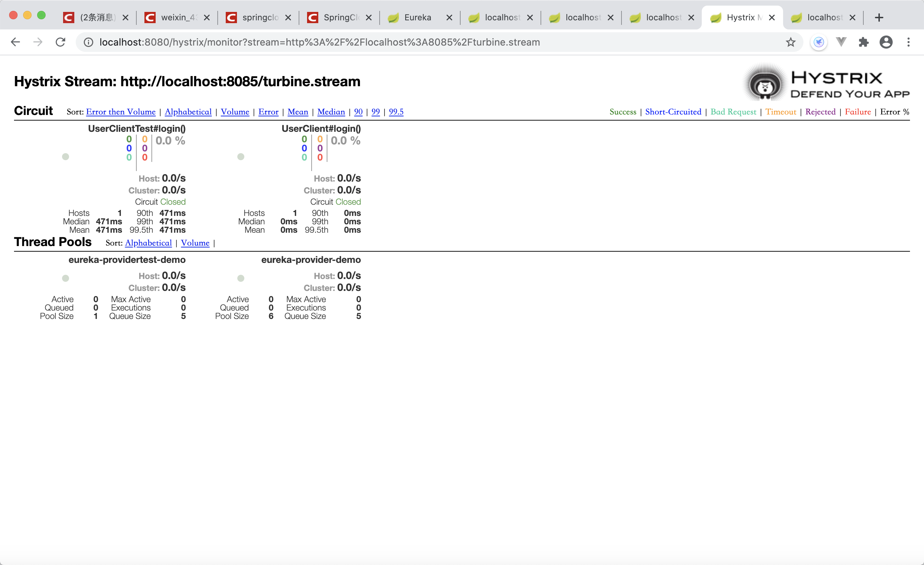Viewport: 924px width, 565px height.
Task: Click the translate extension icon
Action: [x=819, y=42]
